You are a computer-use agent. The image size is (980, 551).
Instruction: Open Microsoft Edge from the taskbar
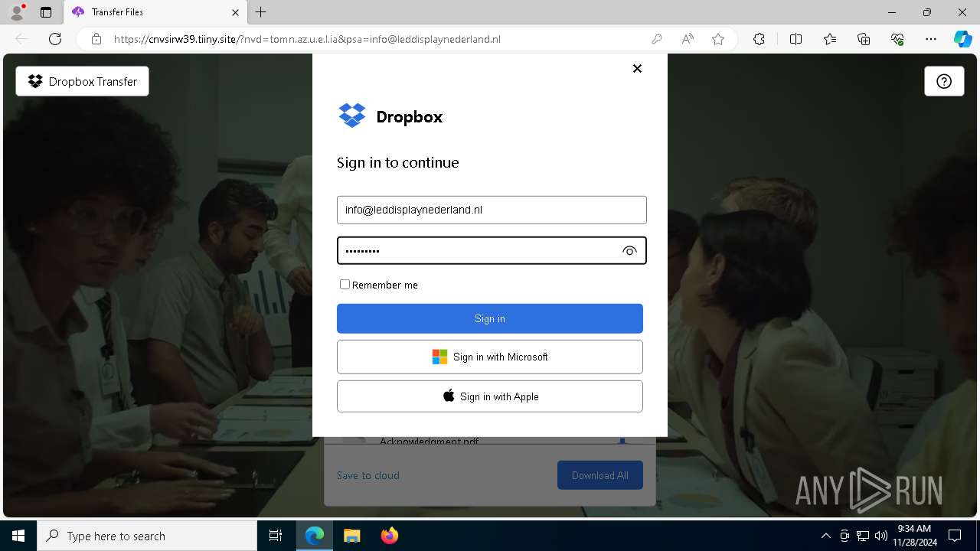pyautogui.click(x=315, y=536)
